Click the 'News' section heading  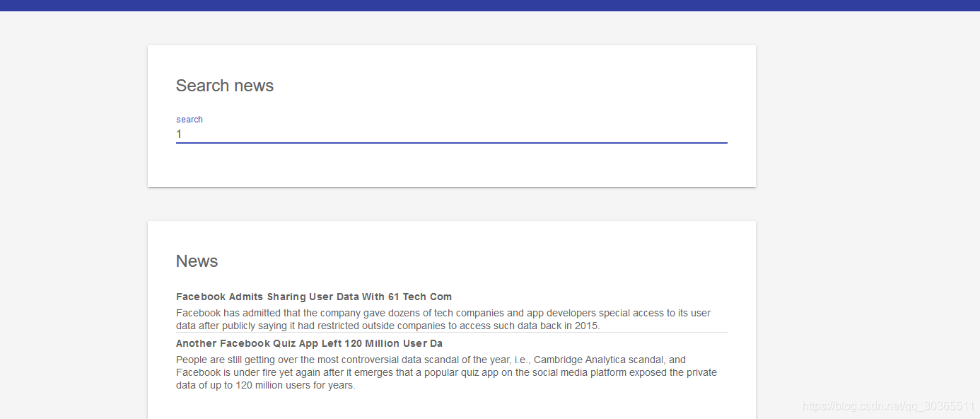pos(197,261)
